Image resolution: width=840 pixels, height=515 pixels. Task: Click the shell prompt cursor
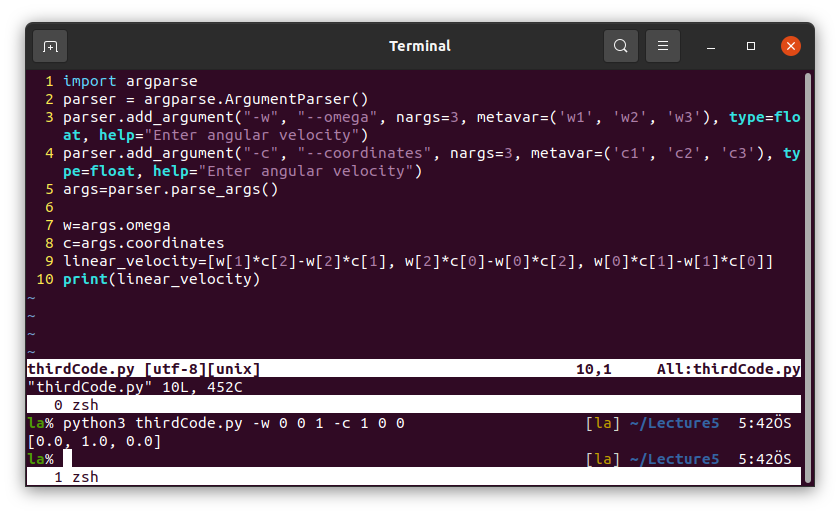[68, 459]
